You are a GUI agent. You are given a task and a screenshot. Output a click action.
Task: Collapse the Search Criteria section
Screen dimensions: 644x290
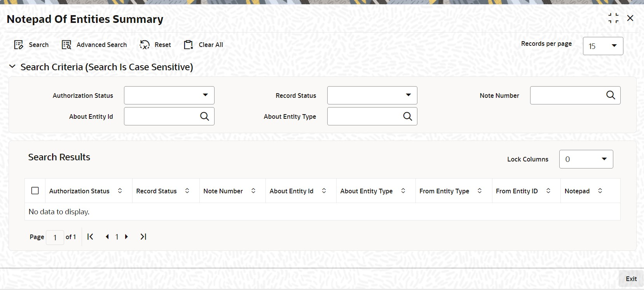coord(12,67)
